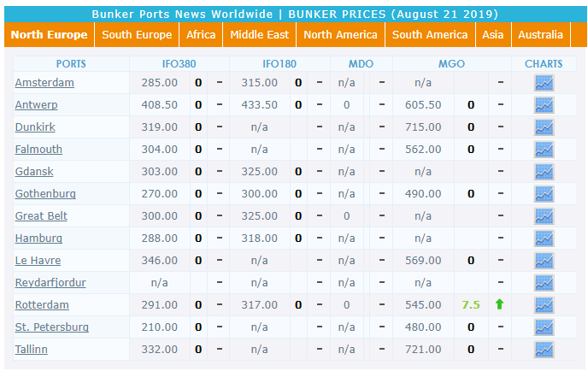
Task: Select Amsterdam IFO180 price 315.00
Action: click(x=260, y=83)
